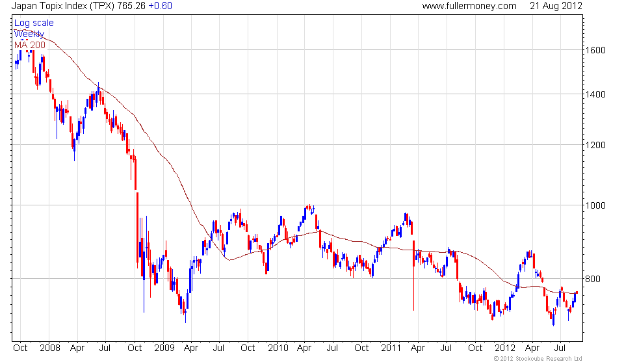Click the 2010 year label on time axis
637x364 pixels.
278,348
